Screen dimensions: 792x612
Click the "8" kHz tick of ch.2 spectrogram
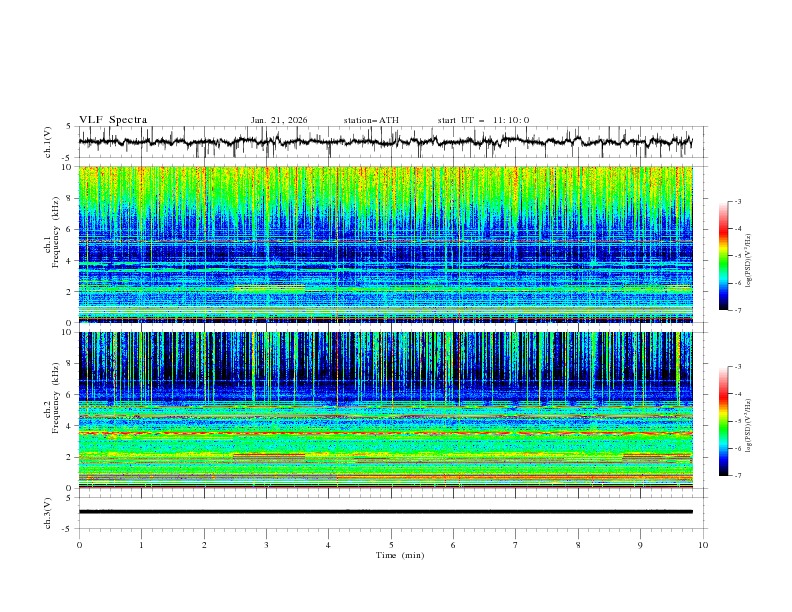click(x=69, y=364)
